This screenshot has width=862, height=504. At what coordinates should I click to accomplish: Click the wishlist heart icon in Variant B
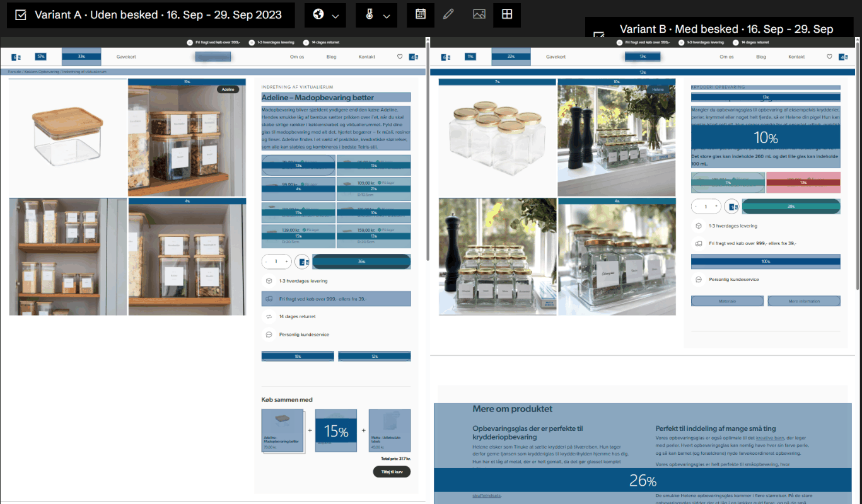tap(829, 57)
